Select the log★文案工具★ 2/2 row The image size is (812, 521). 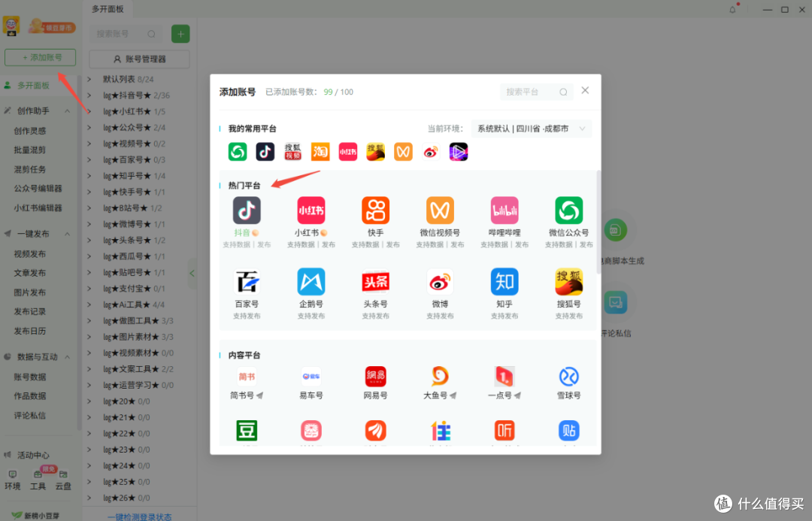click(139, 368)
